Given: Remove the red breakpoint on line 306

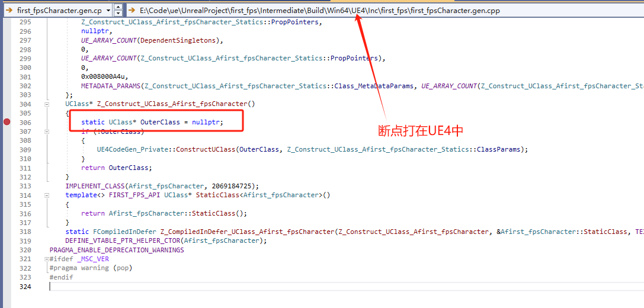Looking at the screenshot, I should (x=7, y=122).
